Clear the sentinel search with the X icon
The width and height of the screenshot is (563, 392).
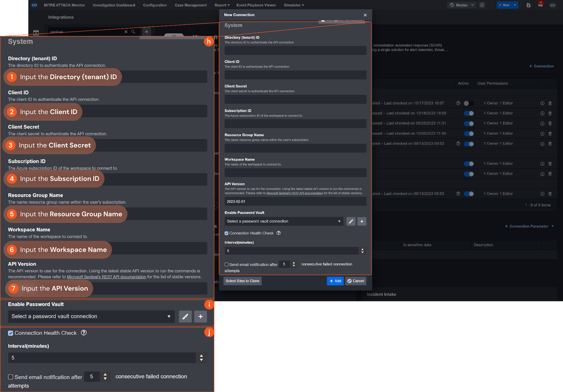tap(126, 32)
